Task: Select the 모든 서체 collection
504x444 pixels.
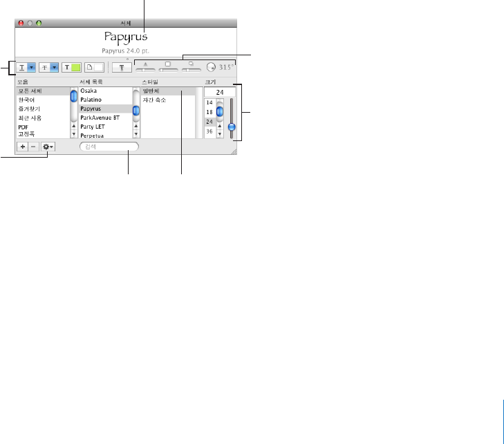Action: point(43,91)
